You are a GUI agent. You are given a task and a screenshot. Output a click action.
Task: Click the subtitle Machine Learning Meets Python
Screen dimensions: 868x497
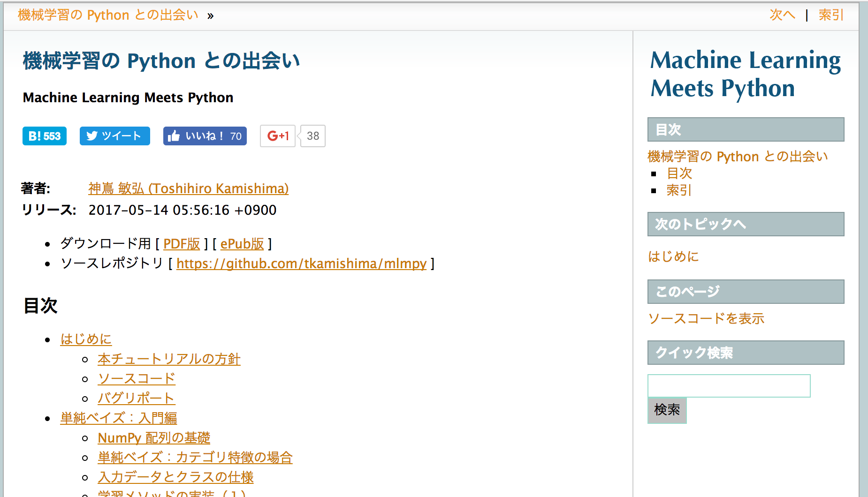pos(128,98)
